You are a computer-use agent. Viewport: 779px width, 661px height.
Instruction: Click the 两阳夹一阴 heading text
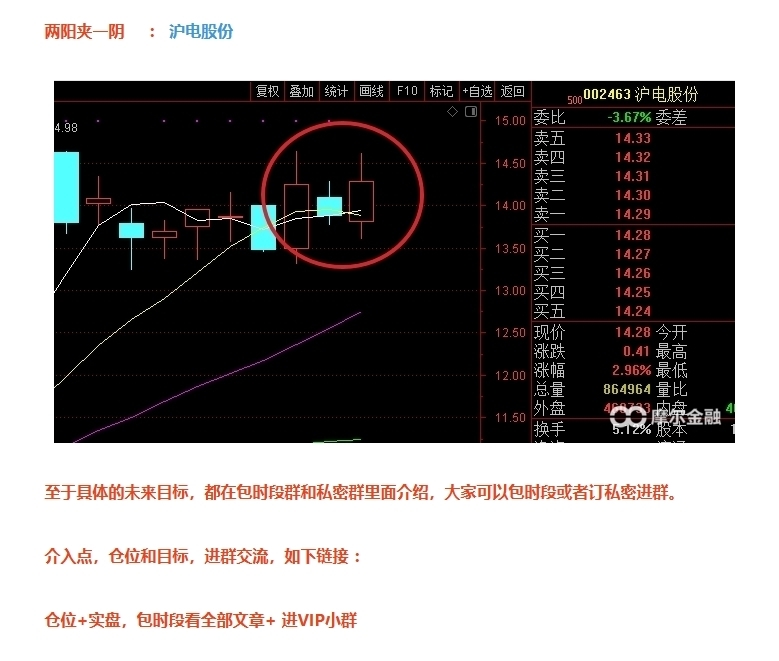tap(84, 31)
